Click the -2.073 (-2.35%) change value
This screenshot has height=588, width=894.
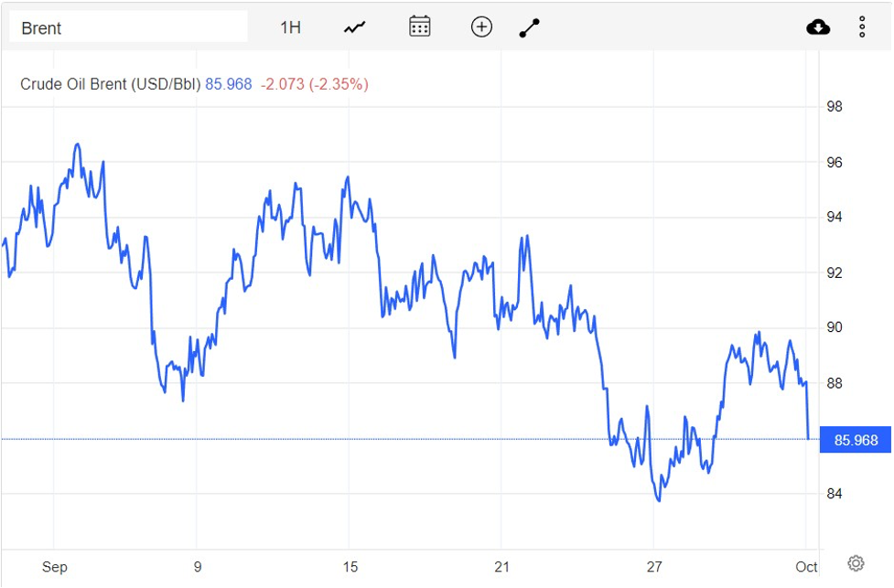[x=314, y=84]
